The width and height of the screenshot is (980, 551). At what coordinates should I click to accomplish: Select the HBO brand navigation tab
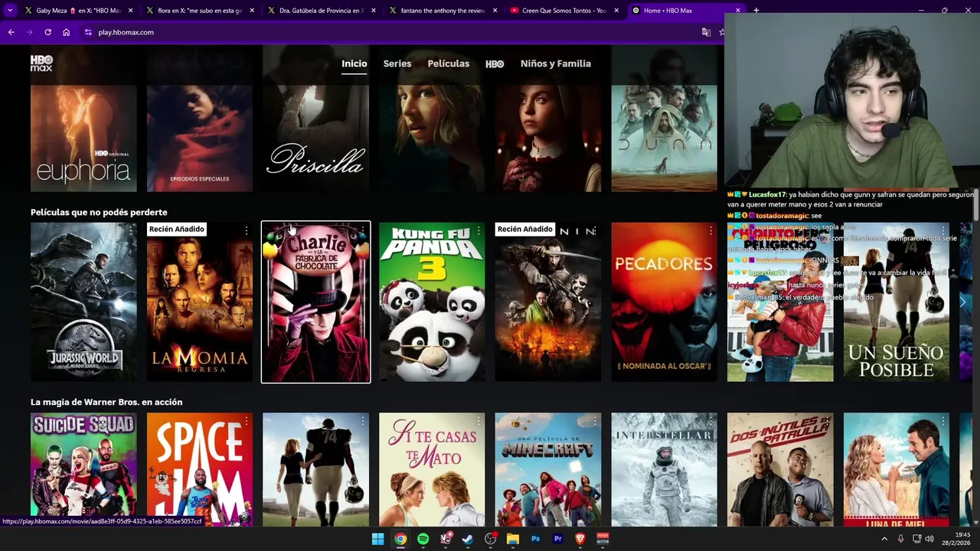pyautogui.click(x=495, y=64)
